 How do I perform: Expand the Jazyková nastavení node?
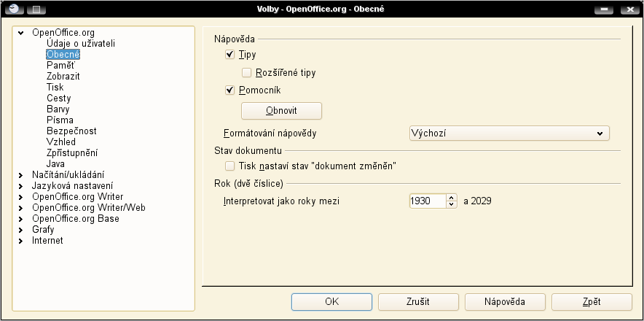[20, 186]
